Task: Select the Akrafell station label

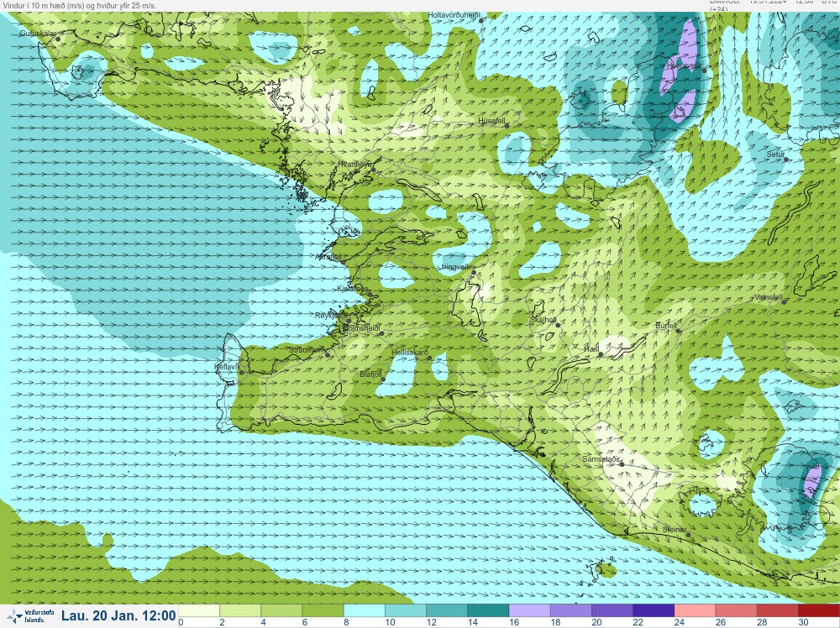Action: click(328, 257)
